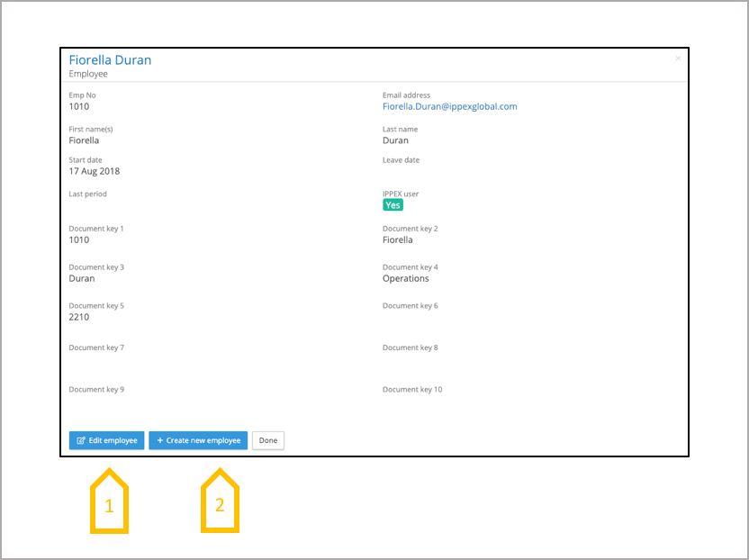Select the Emp No value 1010

[x=79, y=106]
